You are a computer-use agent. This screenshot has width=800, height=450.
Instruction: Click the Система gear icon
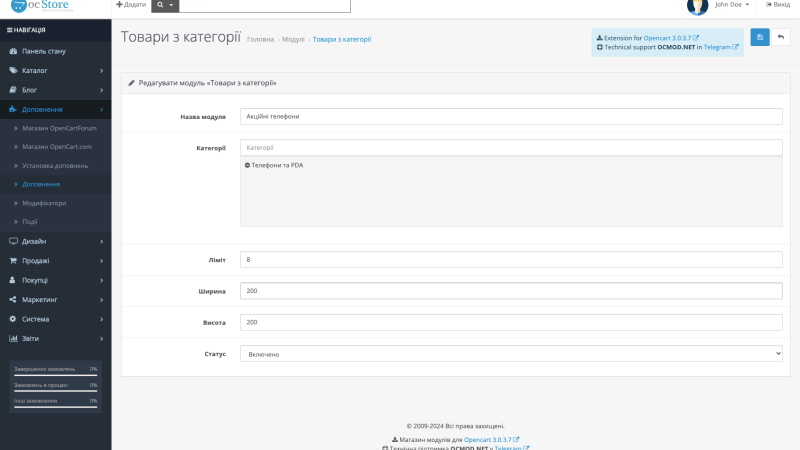click(x=13, y=319)
